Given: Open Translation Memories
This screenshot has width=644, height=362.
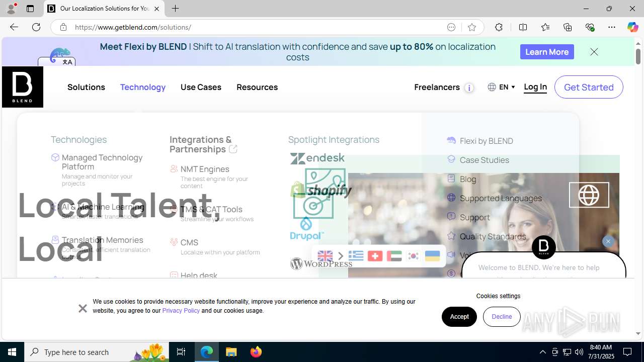Looking at the screenshot, I should (103, 240).
